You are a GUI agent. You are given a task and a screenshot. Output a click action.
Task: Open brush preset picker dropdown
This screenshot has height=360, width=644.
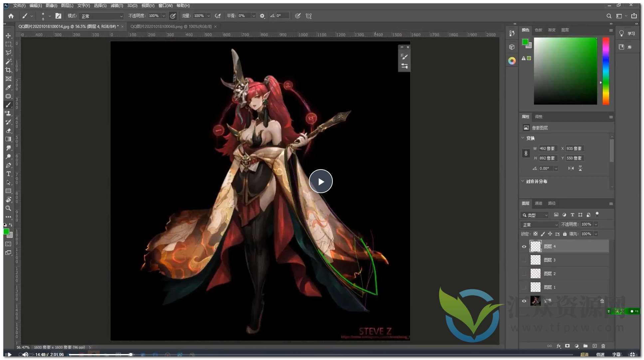point(50,16)
